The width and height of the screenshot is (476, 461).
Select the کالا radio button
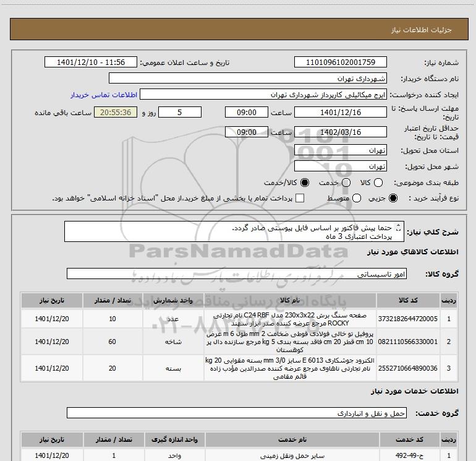pos(378,183)
